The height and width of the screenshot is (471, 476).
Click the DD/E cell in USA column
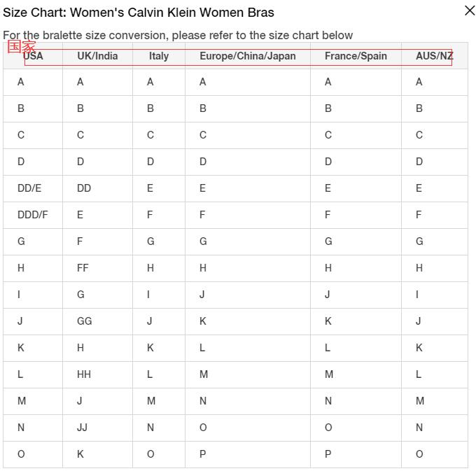click(29, 188)
